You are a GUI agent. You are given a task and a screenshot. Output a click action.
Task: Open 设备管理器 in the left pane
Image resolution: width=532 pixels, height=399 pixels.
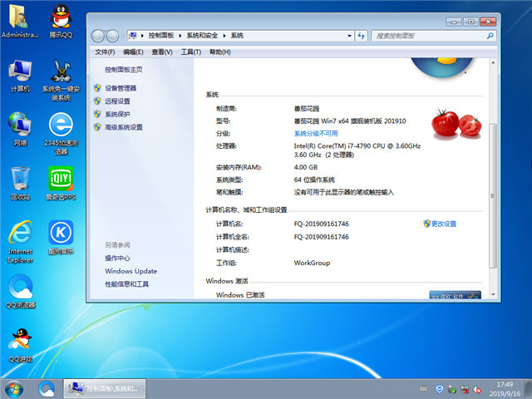[121, 88]
